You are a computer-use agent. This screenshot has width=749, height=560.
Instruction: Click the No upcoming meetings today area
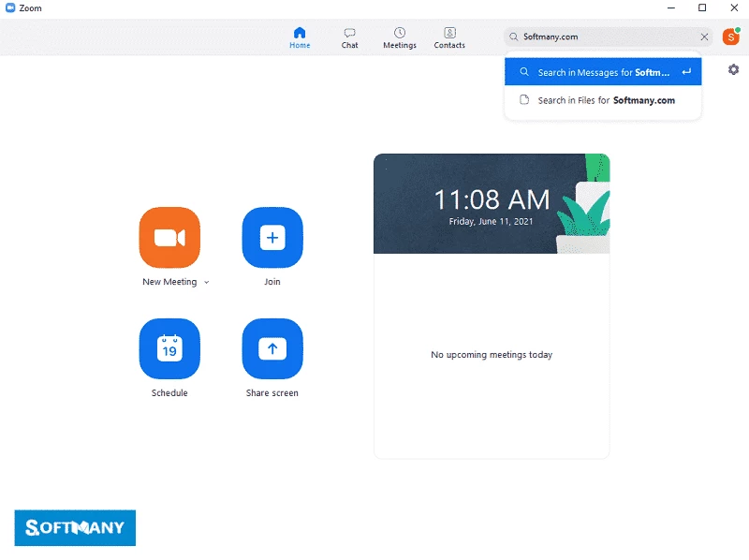[492, 355]
